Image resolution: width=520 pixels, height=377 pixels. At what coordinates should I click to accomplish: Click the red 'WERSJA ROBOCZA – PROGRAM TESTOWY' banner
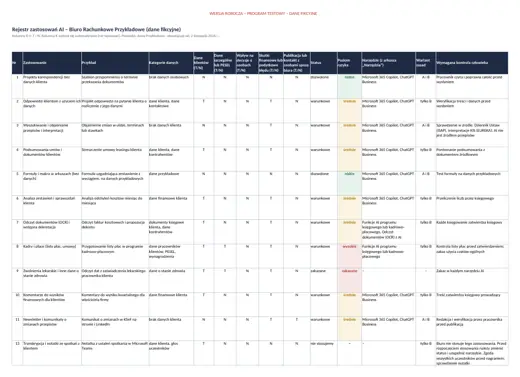point(263,14)
